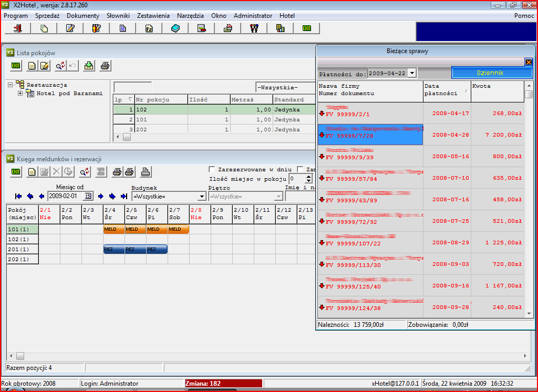Click the stacked copies icon in main toolbar
The width and height of the screenshot is (538, 392).
pyautogui.click(x=44, y=28)
